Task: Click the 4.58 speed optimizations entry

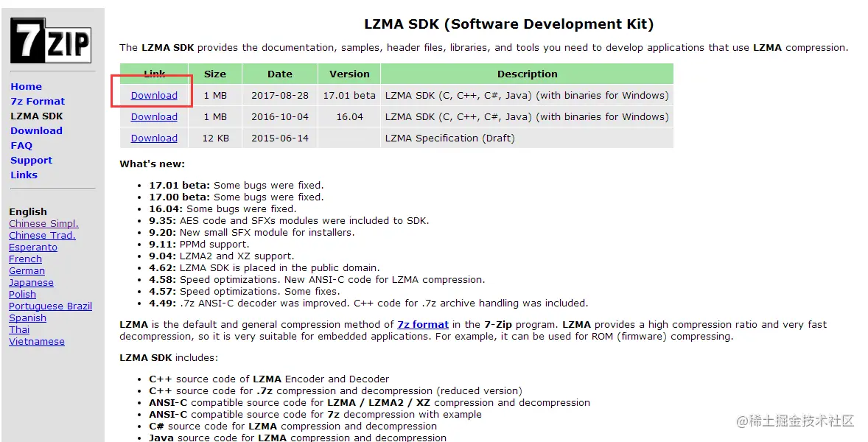Action: (317, 280)
